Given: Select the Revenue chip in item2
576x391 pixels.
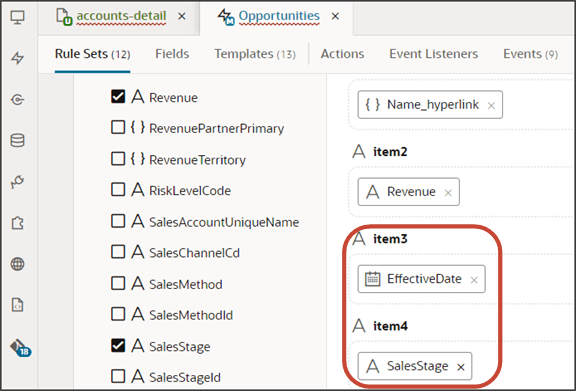Looking at the screenshot, I should click(x=408, y=192).
